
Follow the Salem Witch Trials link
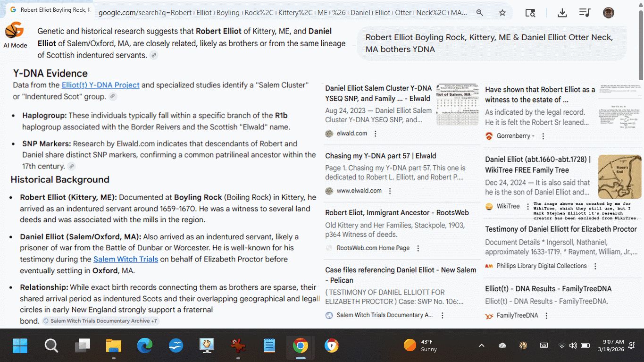tap(125, 259)
